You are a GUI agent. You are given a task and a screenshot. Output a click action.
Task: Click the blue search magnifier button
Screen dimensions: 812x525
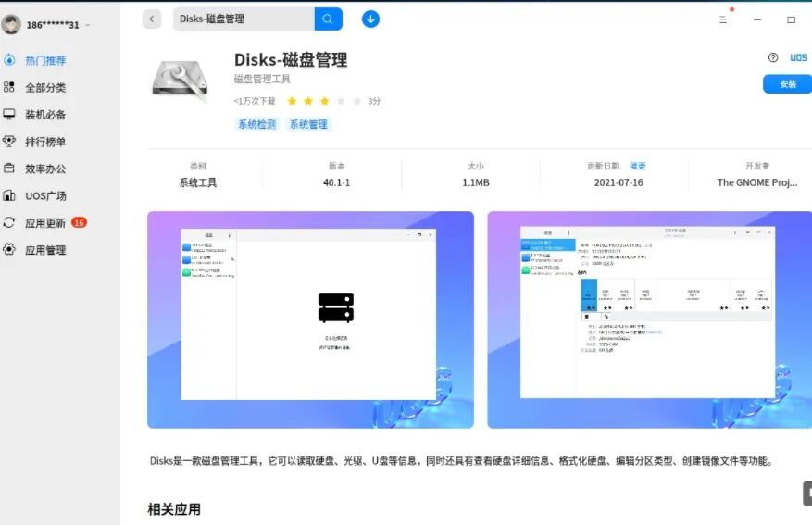[328, 19]
